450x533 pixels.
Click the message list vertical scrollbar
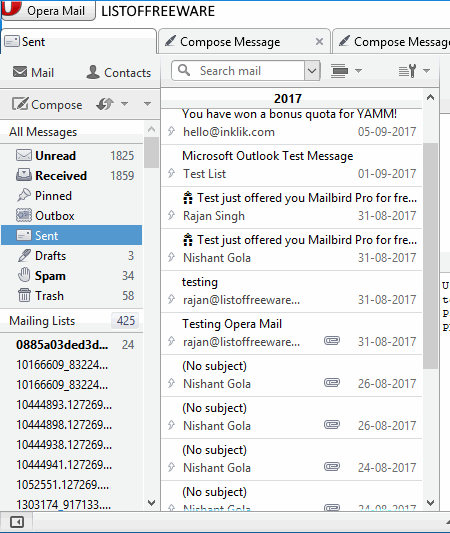point(430,256)
